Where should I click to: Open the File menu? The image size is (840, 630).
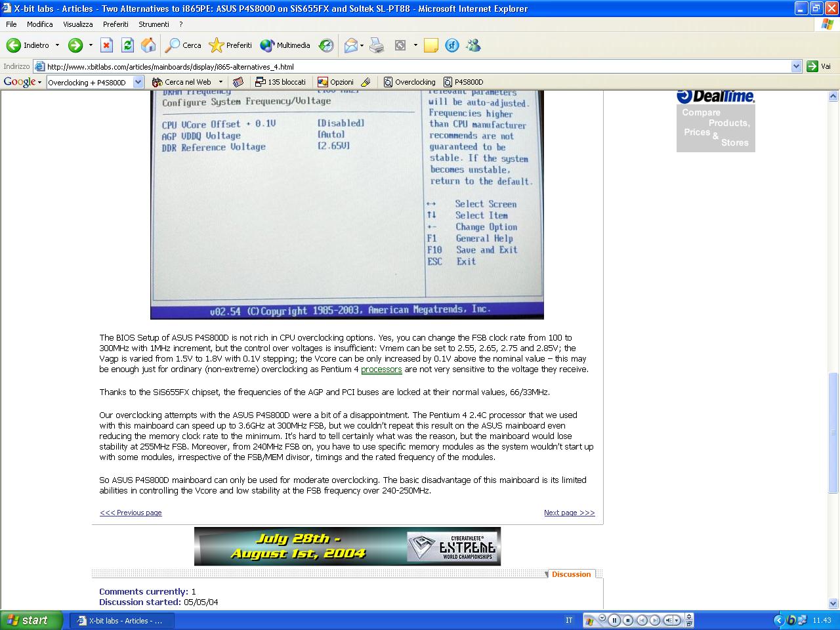pos(11,24)
